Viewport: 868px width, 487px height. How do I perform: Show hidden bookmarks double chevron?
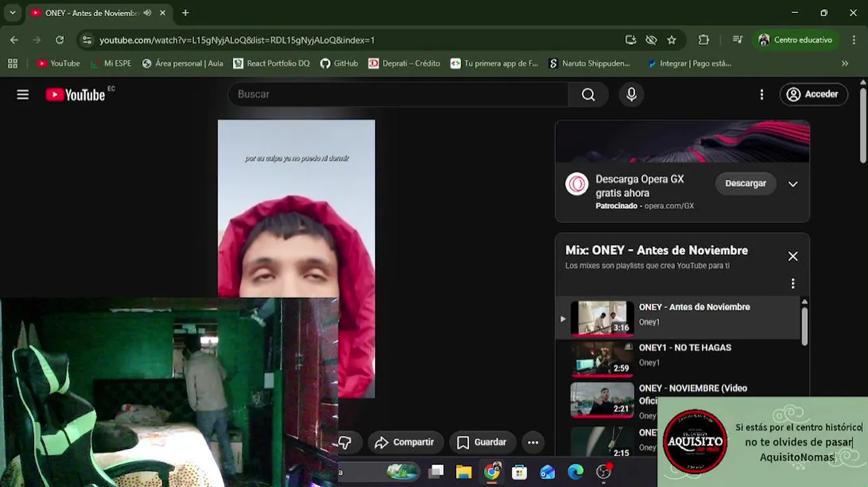(x=845, y=64)
